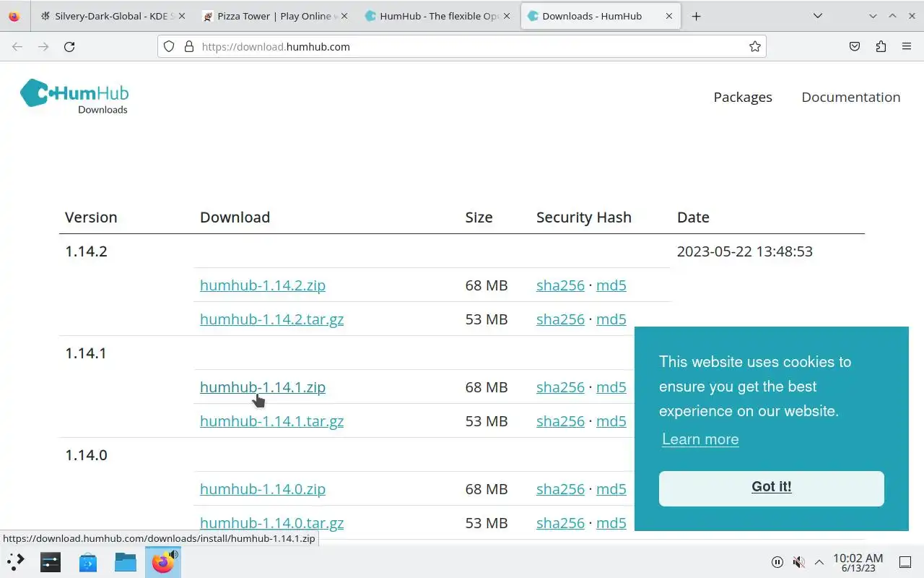Expand the hidden system tray icons arrow
924x578 pixels.
tap(819, 562)
